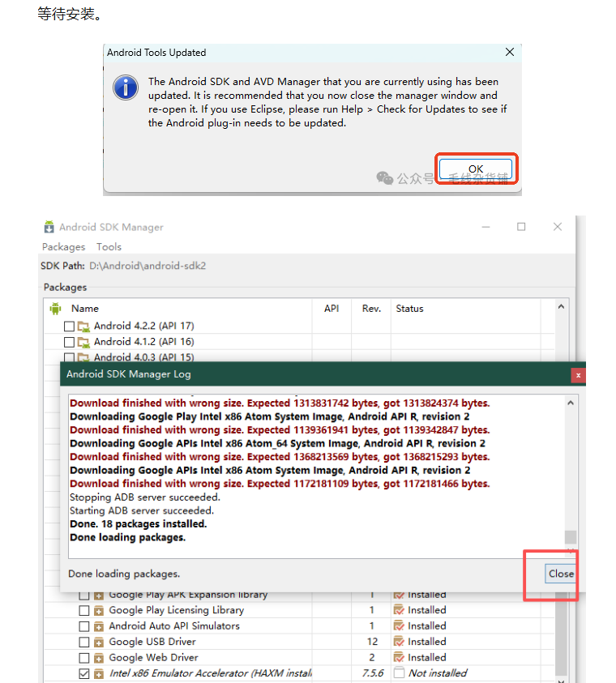
Task: Click installed status icon for Google Play Licensing Library
Action: [399, 610]
